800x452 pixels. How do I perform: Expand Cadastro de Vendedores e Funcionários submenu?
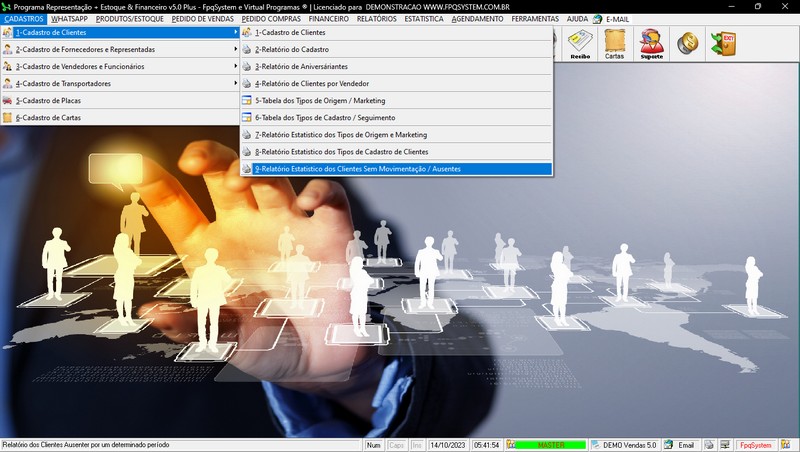pyautogui.click(x=236, y=67)
